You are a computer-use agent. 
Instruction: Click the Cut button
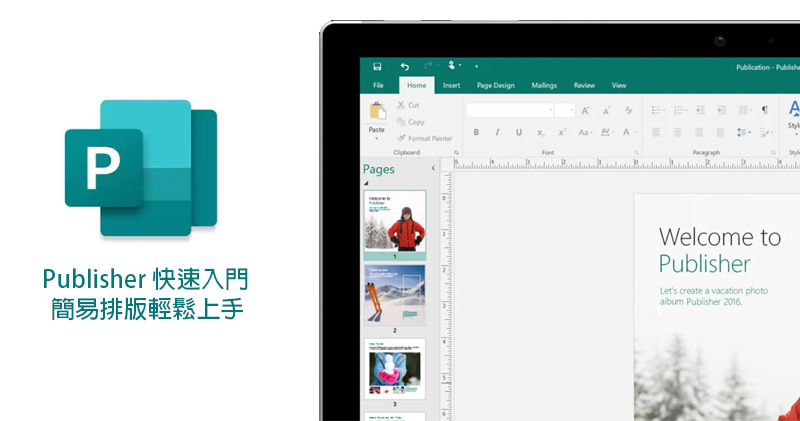point(408,105)
